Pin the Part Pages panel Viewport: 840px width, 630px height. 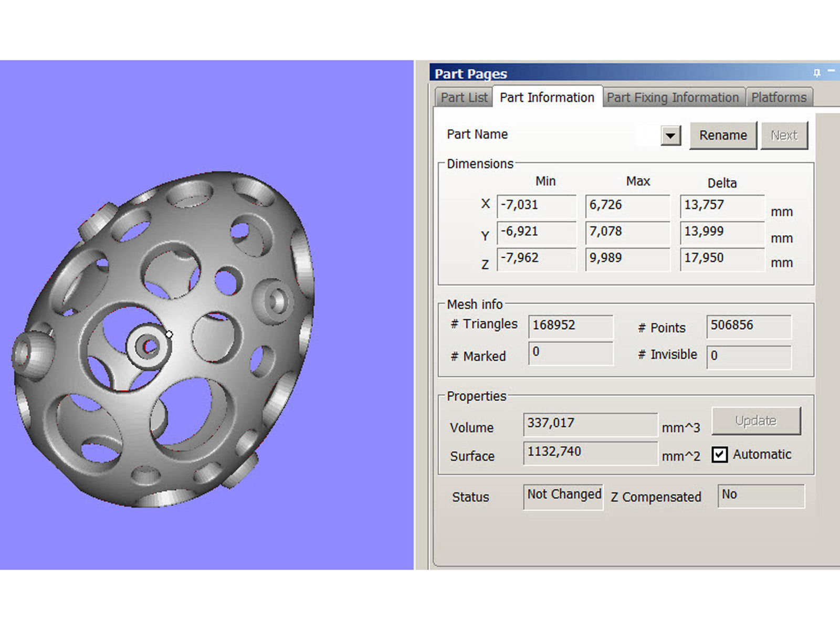tap(817, 73)
